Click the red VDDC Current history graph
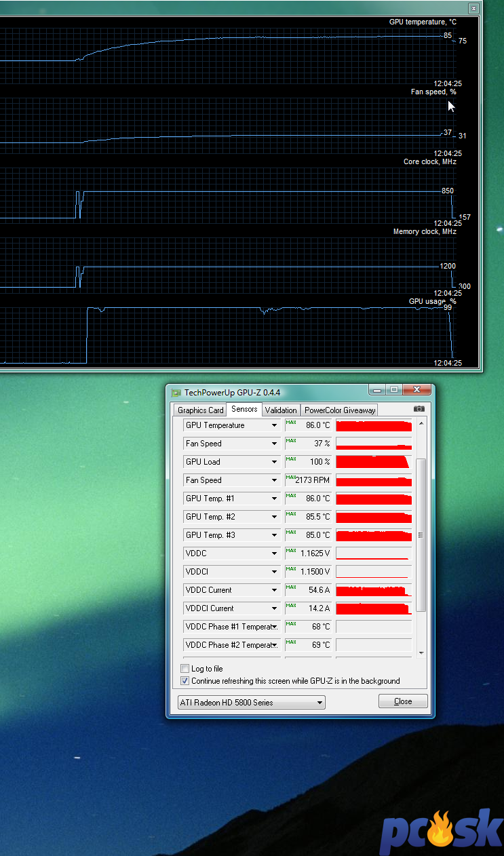Viewport: 504px width, 856px height. point(374,590)
